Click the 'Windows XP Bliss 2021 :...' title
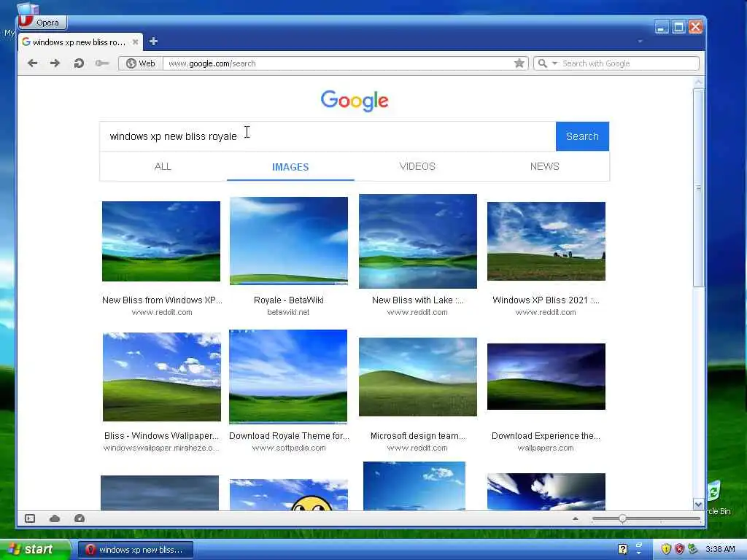Viewport: 747px width, 560px height. (x=546, y=300)
